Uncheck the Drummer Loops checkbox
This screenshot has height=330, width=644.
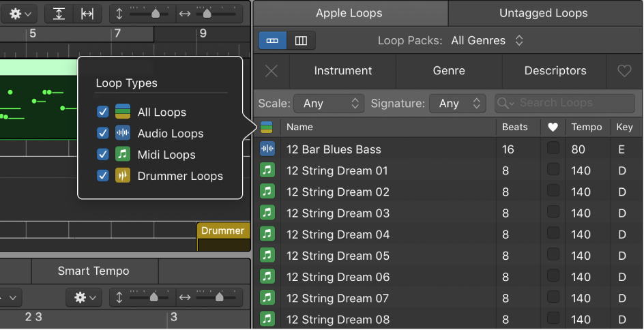click(103, 176)
